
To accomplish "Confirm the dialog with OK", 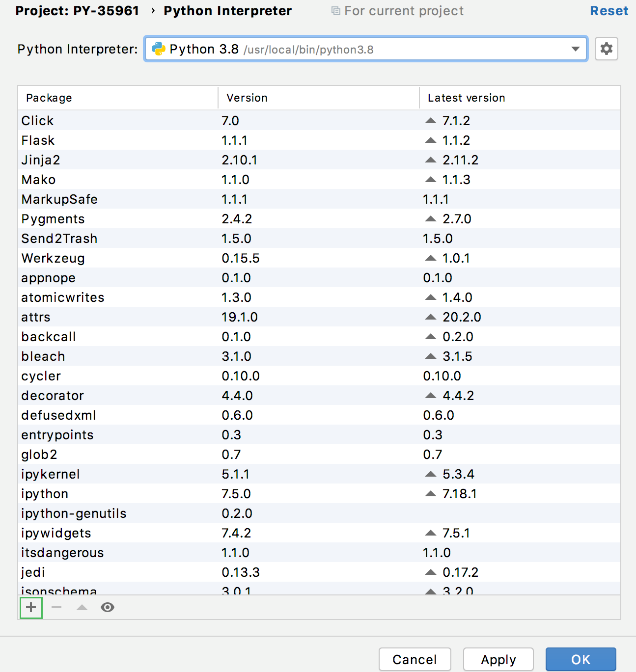I will pyautogui.click(x=581, y=659).
